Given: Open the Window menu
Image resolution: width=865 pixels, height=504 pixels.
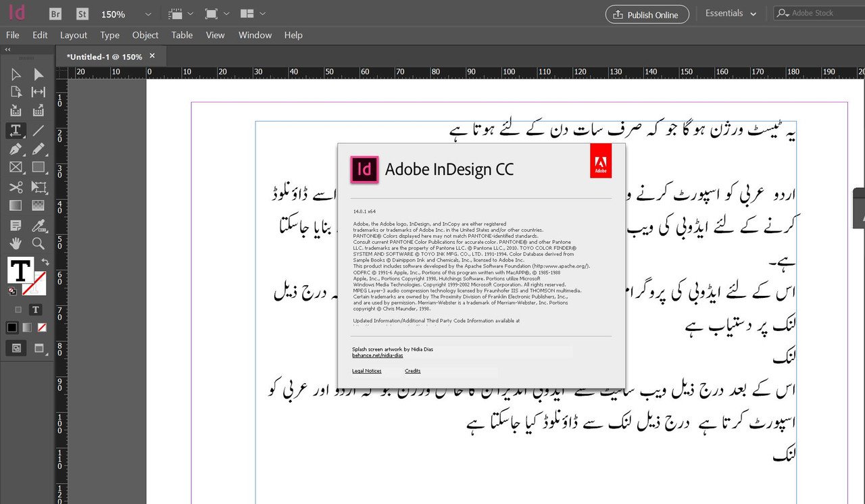Looking at the screenshot, I should [255, 35].
